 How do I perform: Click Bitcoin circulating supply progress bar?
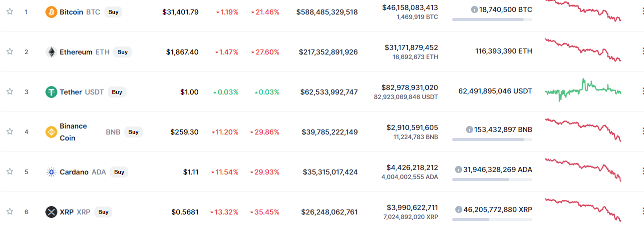[492, 19]
